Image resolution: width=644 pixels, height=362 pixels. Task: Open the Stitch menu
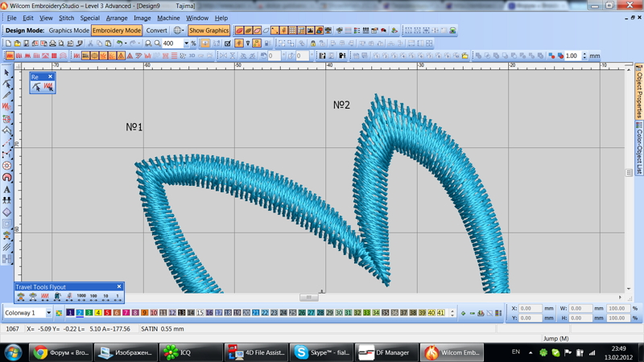click(x=66, y=18)
